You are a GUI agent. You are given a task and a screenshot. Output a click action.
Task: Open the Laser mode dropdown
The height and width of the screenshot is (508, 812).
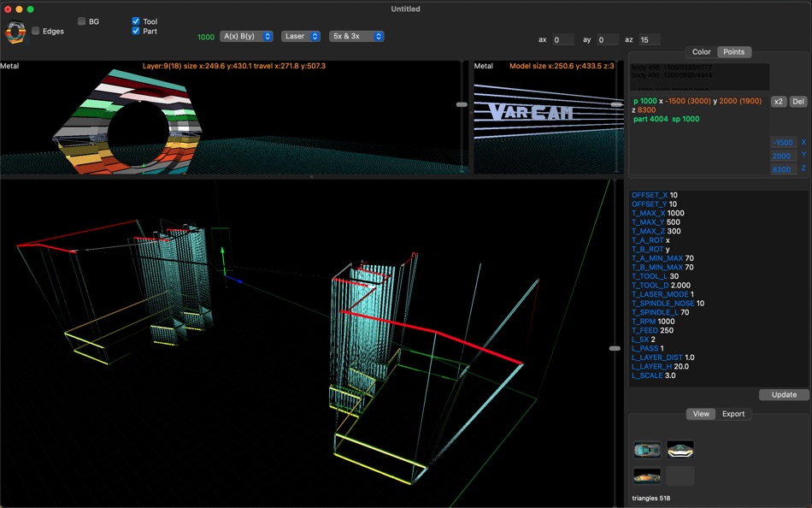click(301, 36)
